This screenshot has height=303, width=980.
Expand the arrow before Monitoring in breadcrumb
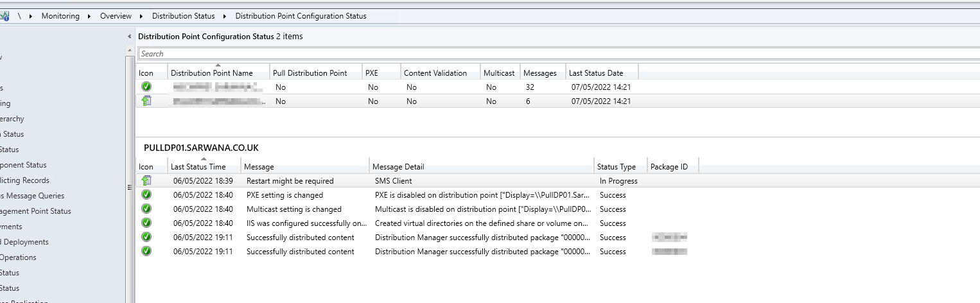(31, 16)
